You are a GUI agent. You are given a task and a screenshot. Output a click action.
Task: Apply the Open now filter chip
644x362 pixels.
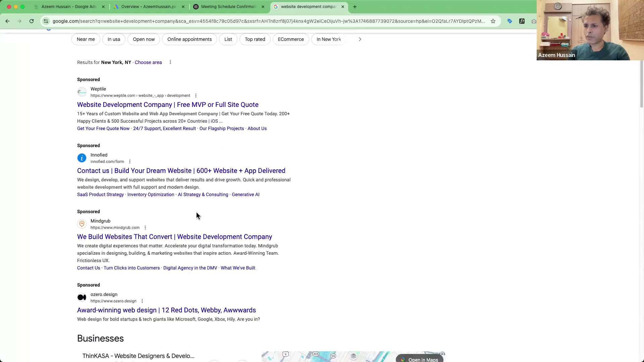pos(144,39)
